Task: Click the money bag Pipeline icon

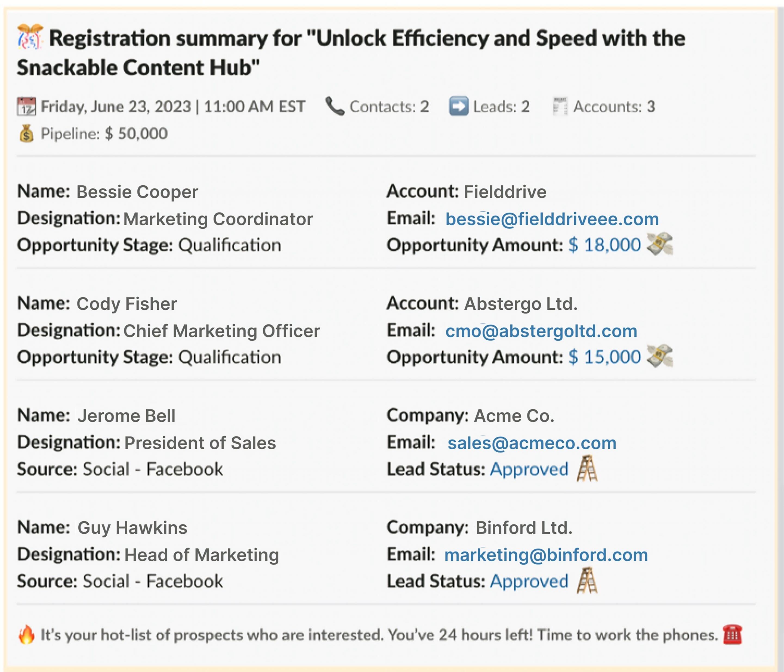Action: pyautogui.click(x=26, y=133)
